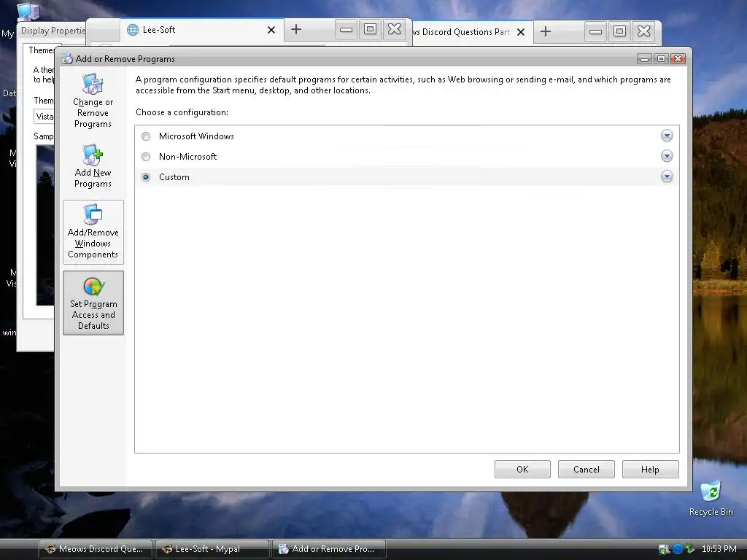Image resolution: width=747 pixels, height=560 pixels.
Task: Switch to the Lee-Soft browser tab
Action: click(201, 30)
